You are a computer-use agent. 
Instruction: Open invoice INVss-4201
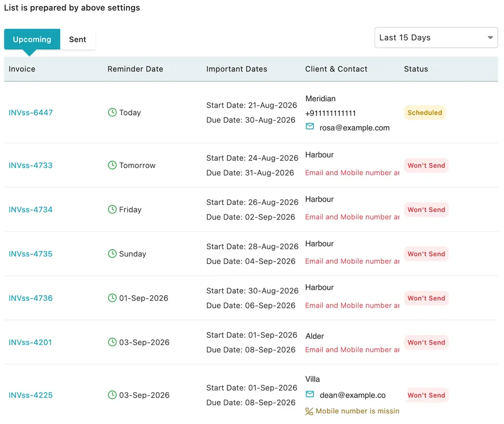click(30, 342)
